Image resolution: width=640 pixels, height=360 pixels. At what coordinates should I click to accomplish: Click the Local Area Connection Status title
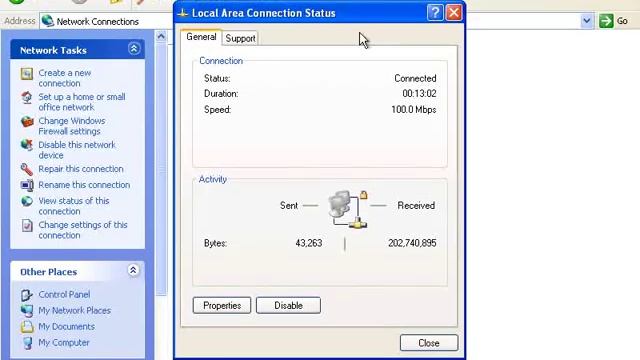pyautogui.click(x=264, y=13)
